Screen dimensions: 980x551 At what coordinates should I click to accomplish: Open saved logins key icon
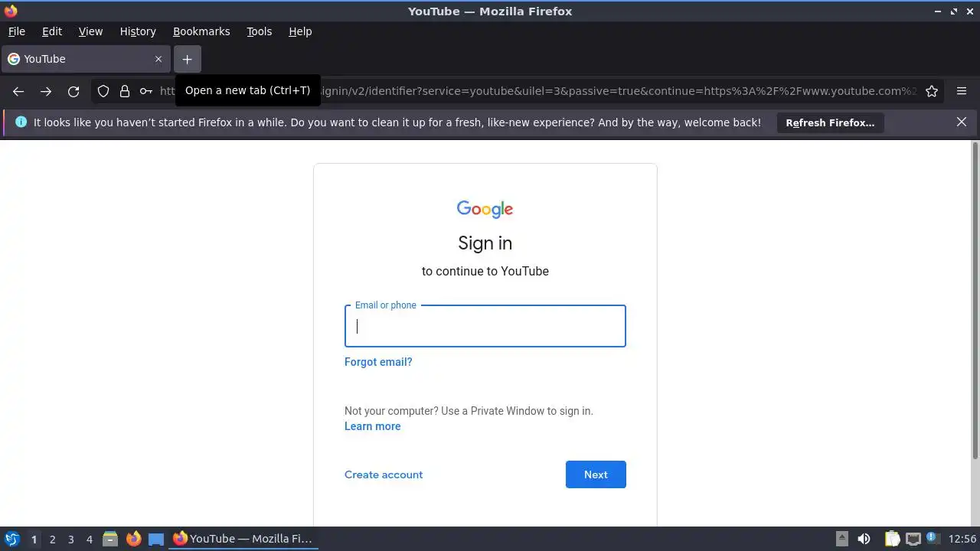145,91
